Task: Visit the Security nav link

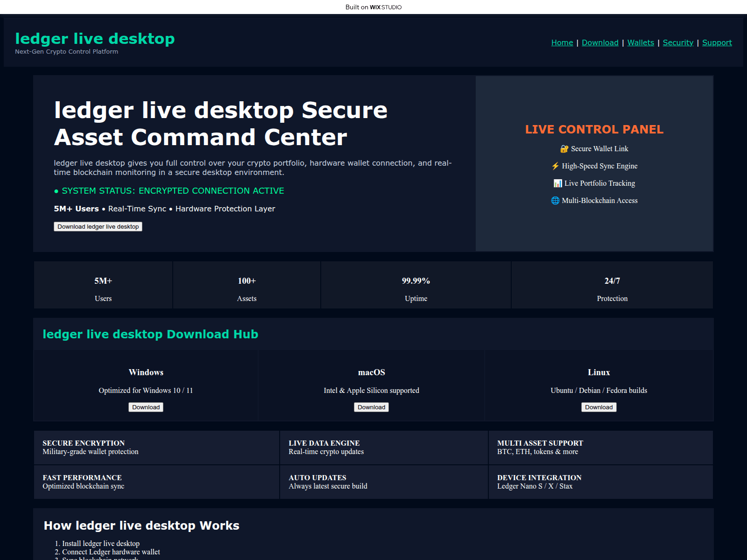Action: pyautogui.click(x=678, y=42)
